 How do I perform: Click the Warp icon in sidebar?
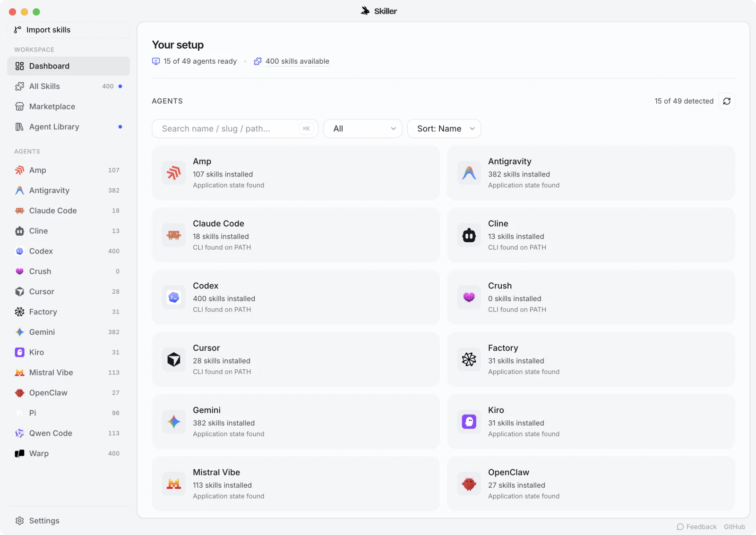point(19,453)
